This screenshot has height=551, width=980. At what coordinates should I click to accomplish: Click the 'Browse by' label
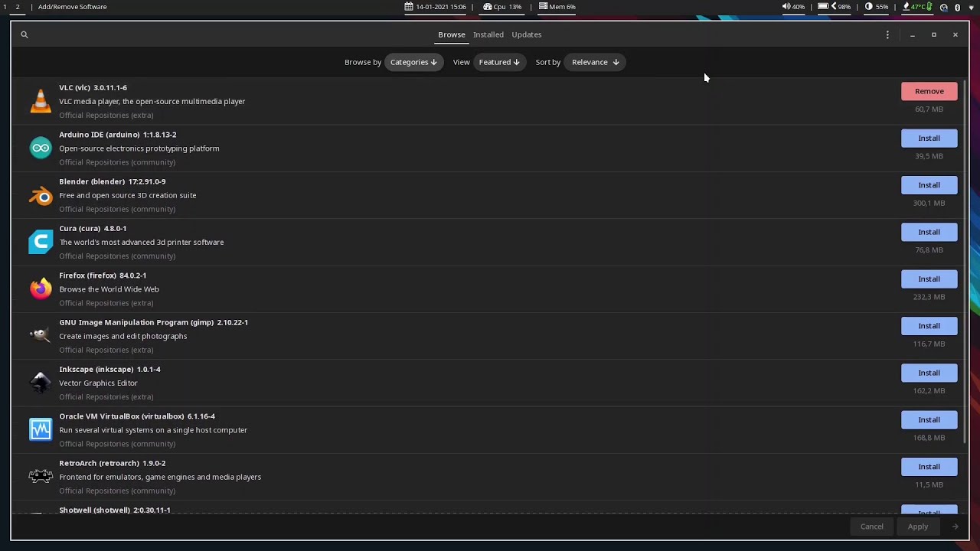click(x=363, y=62)
